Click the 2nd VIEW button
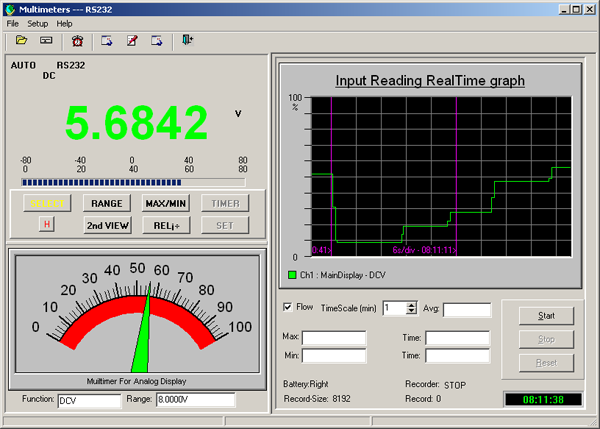Image resolution: width=600 pixels, height=429 pixels. 108,225
